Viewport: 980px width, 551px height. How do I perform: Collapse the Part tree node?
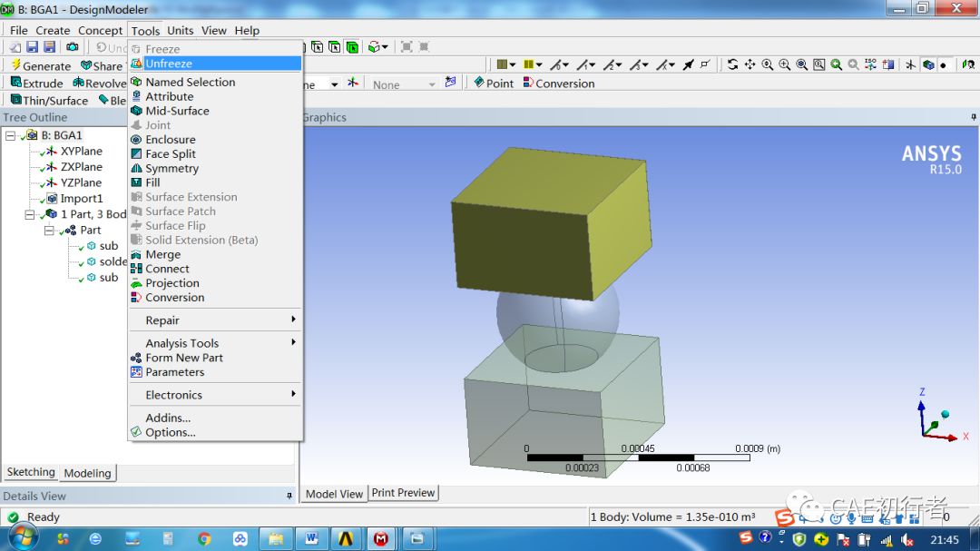point(50,230)
